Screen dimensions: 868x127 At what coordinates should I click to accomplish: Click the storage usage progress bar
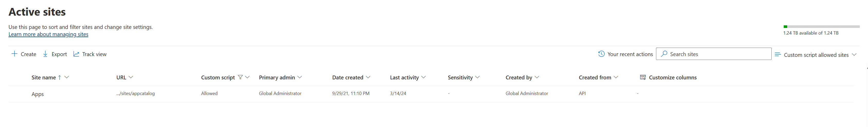(821, 27)
